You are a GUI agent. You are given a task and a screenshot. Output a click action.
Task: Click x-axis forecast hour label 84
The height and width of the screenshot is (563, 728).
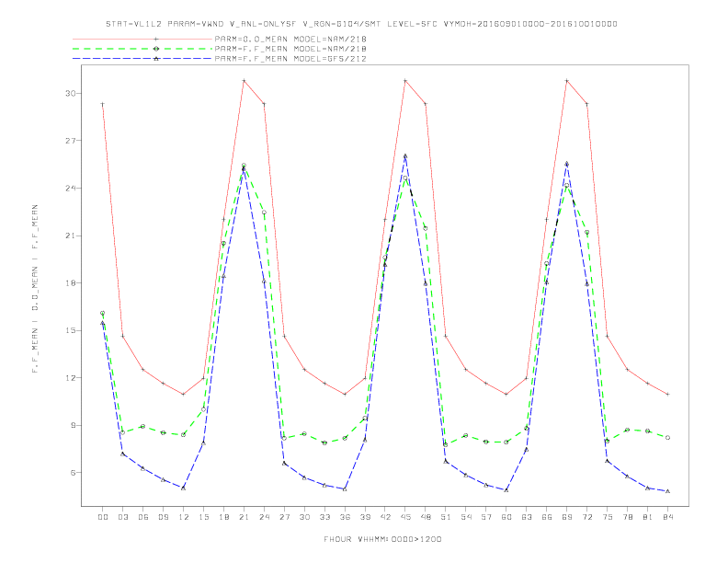coord(668,517)
